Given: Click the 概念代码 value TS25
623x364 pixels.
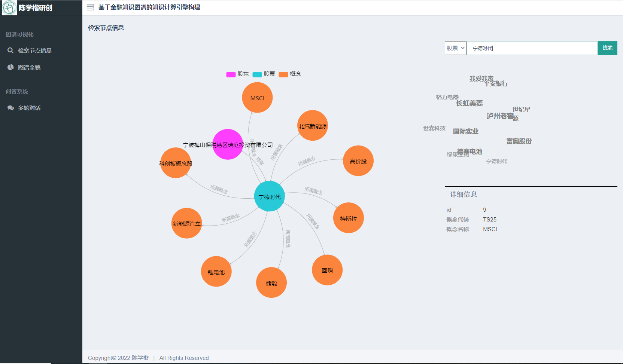Looking at the screenshot, I should (490, 220).
